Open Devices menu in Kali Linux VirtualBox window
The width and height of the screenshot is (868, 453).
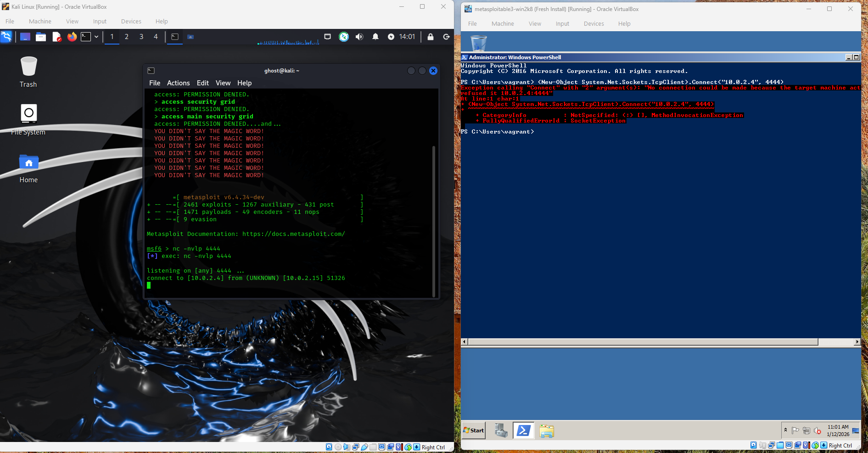[x=131, y=21]
